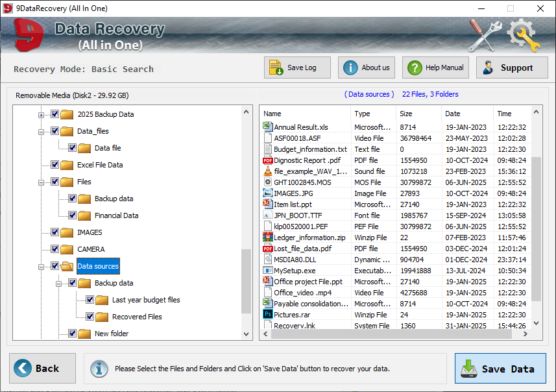Click the file icon of Office_video .mp4

[x=268, y=292]
